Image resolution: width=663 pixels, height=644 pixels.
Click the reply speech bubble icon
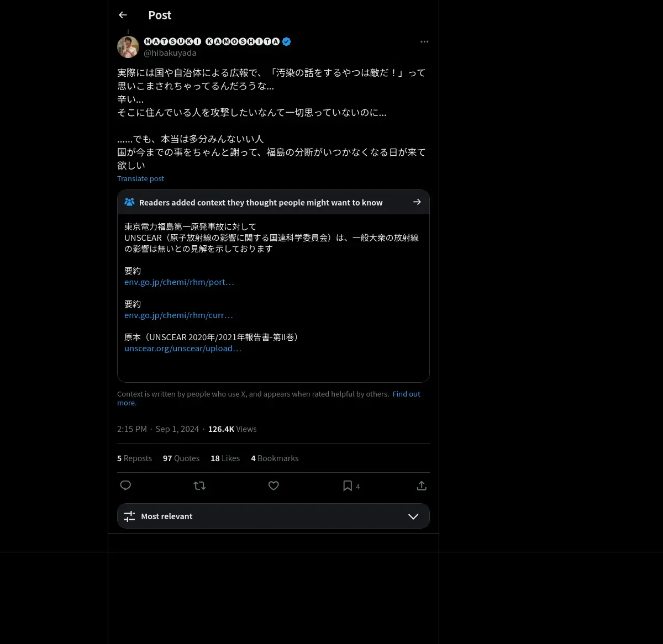pyautogui.click(x=125, y=485)
